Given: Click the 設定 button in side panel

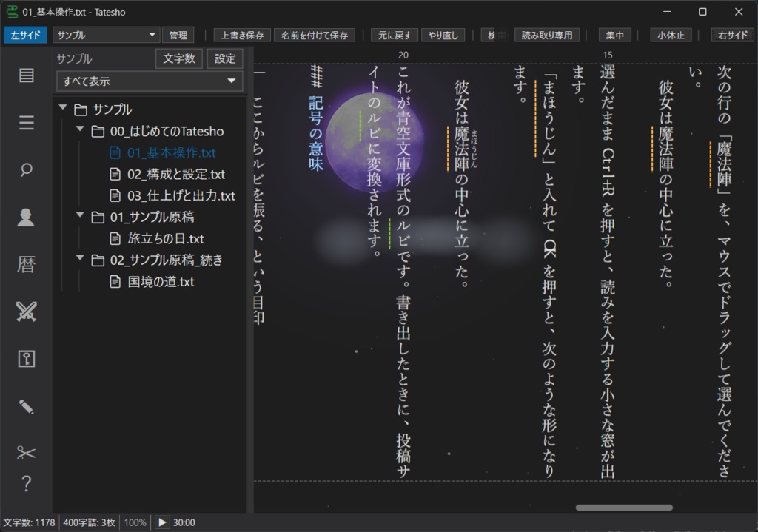Looking at the screenshot, I should click(225, 58).
